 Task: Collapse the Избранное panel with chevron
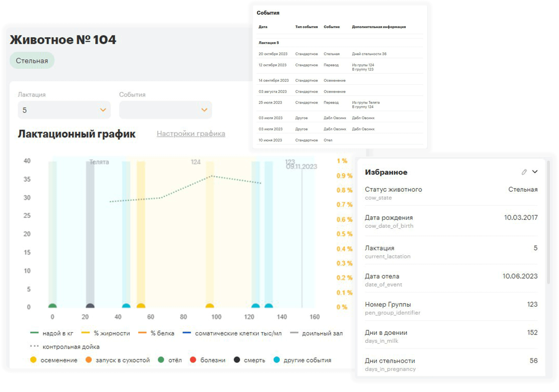point(535,172)
